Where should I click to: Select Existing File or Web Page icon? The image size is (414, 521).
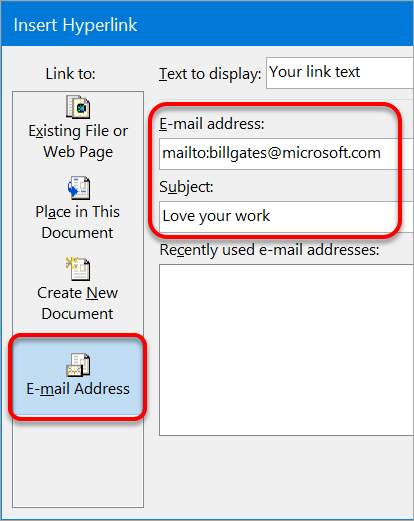point(78,107)
